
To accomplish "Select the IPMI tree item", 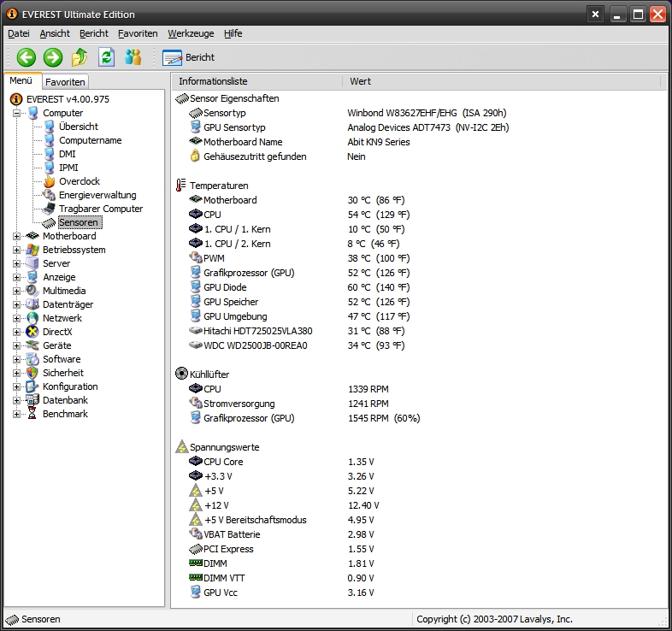I will click(x=68, y=168).
